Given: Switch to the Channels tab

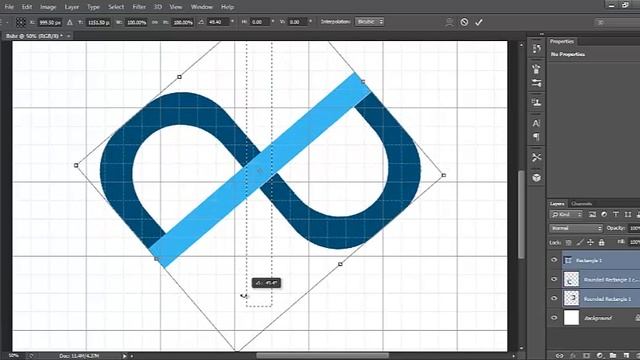Looking at the screenshot, I should (582, 204).
